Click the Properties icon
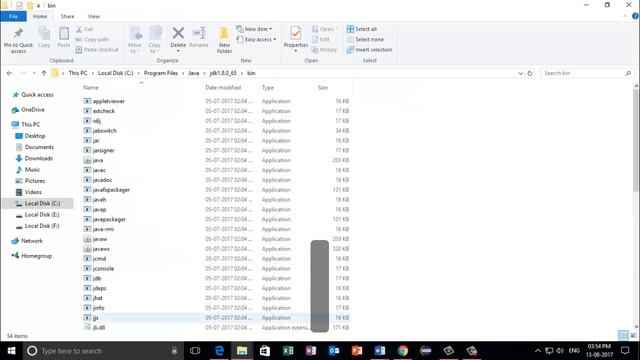Viewport: 640px width, 360px height. [x=296, y=33]
